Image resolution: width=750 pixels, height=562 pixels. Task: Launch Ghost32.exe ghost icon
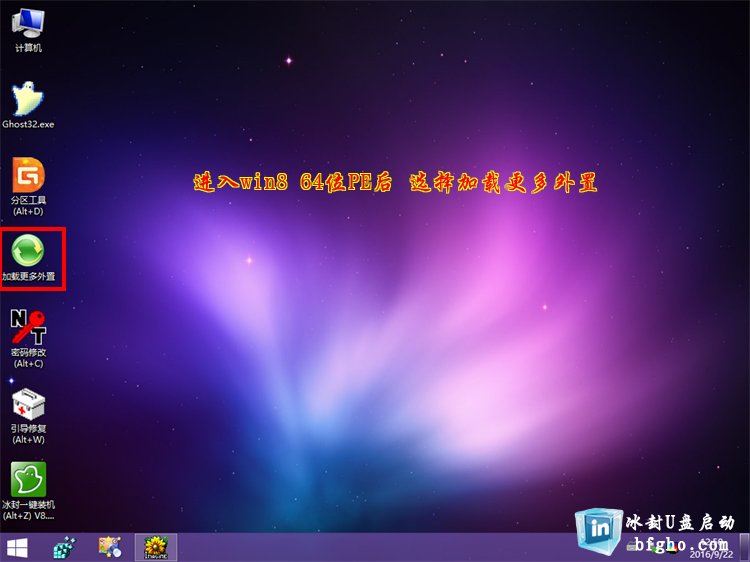click(x=28, y=105)
